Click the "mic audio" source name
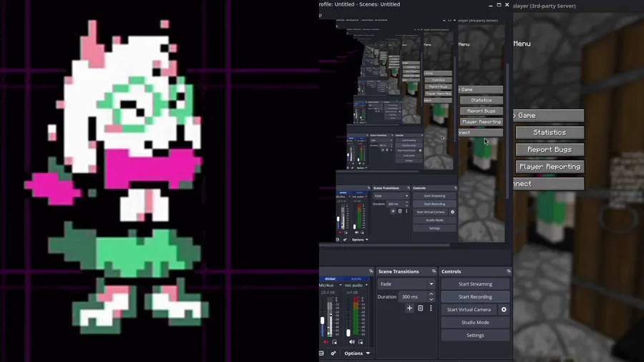This screenshot has height=362, width=644. coord(353,285)
